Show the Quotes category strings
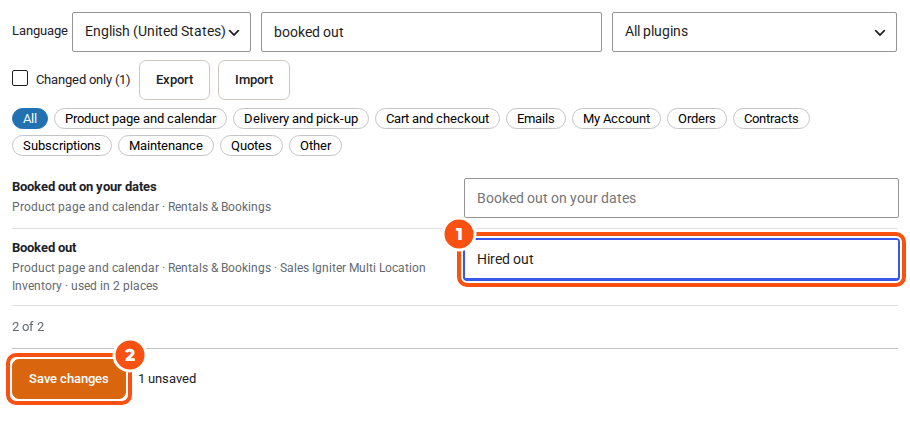 [251, 145]
